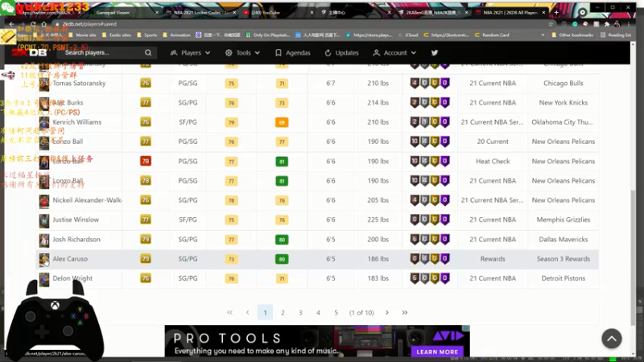
Task: Switch to the YouTube browser tab
Action: [x=278, y=12]
